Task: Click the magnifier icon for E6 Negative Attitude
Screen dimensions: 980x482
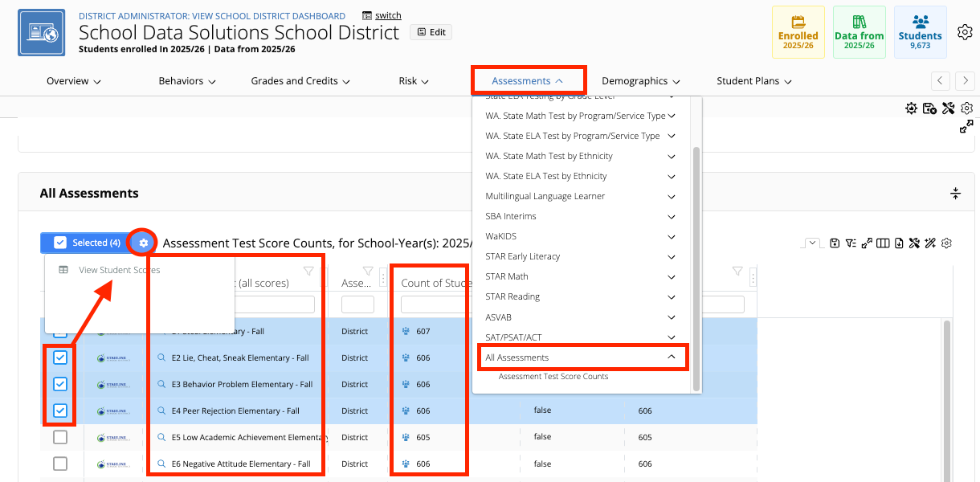Action: tap(161, 464)
